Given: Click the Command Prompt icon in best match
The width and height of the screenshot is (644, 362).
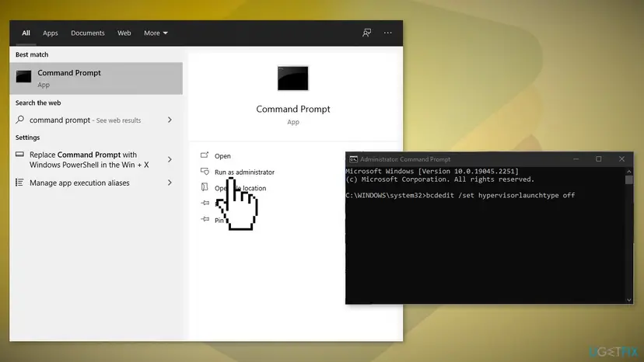Looking at the screenshot, I should [x=23, y=76].
